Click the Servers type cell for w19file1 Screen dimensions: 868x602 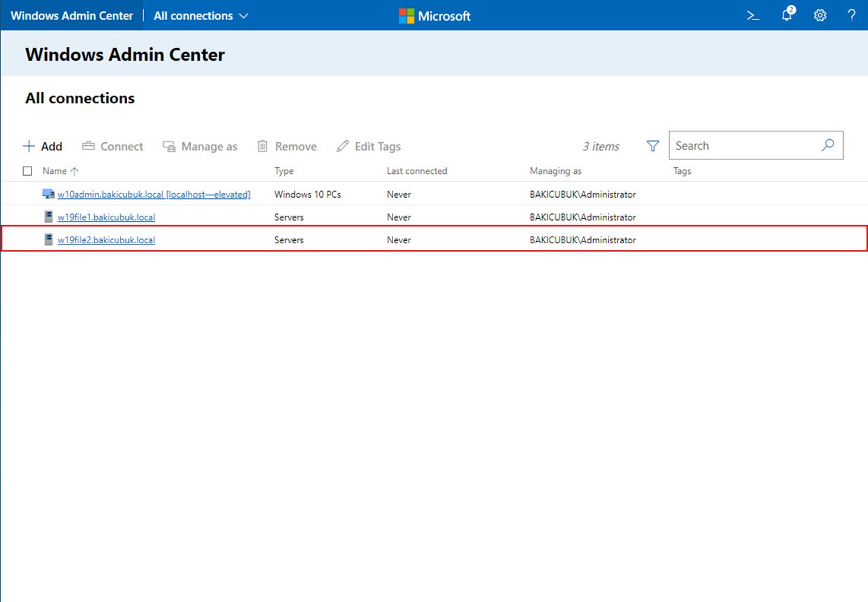click(289, 217)
